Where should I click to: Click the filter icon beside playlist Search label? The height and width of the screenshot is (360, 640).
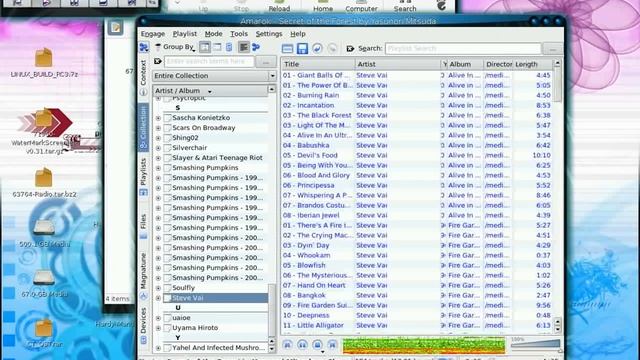click(350, 49)
